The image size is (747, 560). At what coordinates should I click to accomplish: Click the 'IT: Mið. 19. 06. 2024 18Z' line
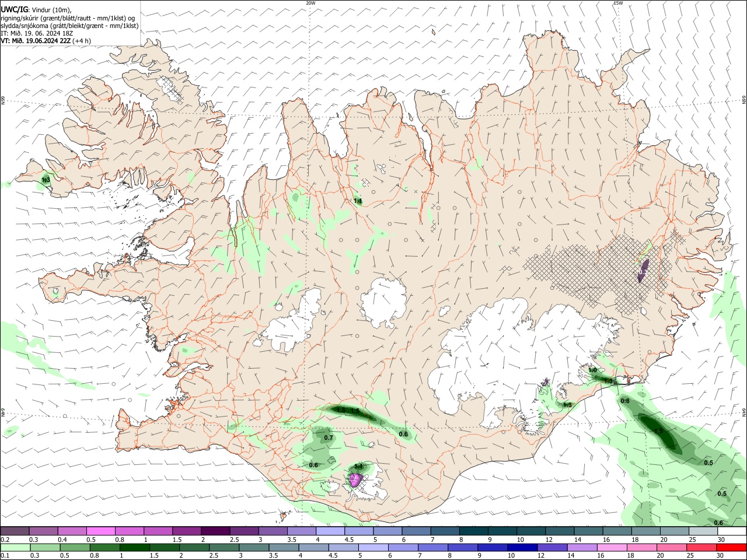pos(37,33)
